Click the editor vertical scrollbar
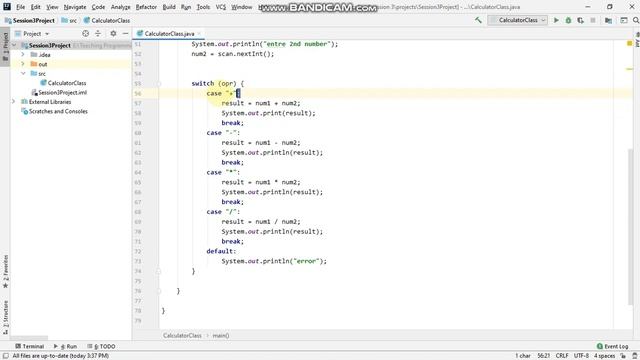 click(631, 227)
